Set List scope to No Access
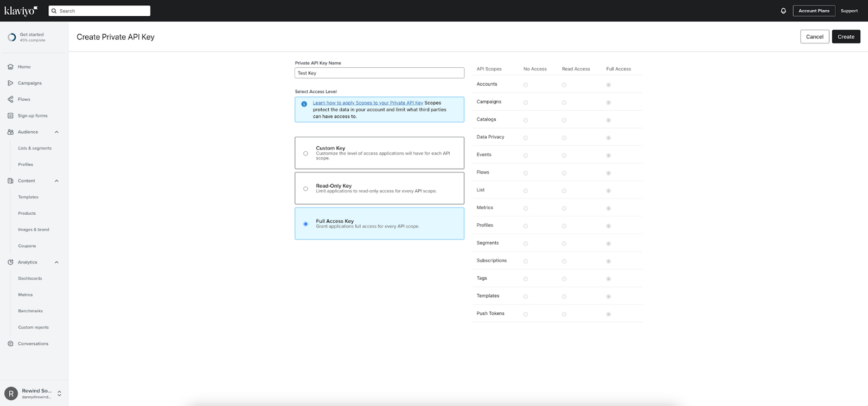Image resolution: width=868 pixels, height=406 pixels. [526, 191]
